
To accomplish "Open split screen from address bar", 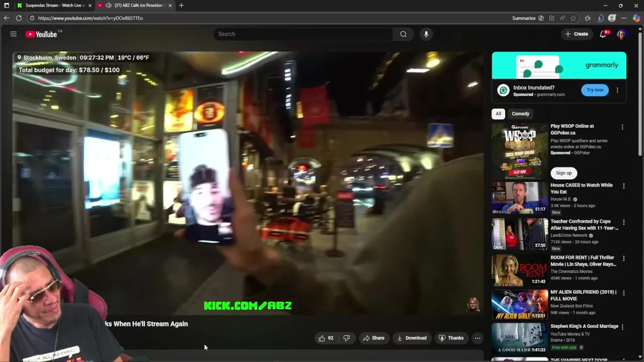I will tap(552, 18).
